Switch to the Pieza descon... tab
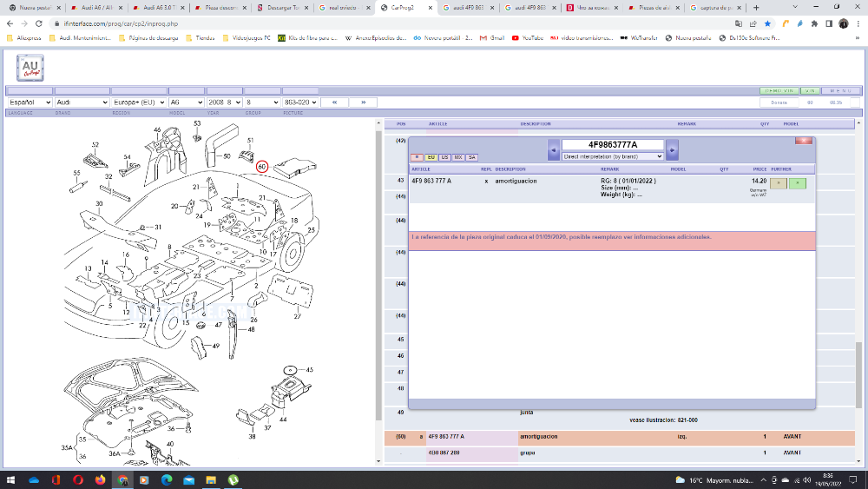Image resolution: width=868 pixels, height=489 pixels. [x=220, y=8]
